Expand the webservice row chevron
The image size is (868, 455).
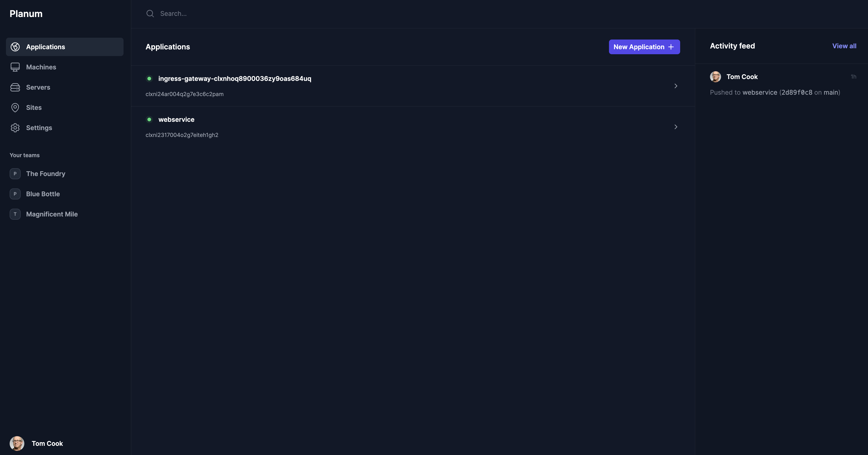[x=676, y=127]
